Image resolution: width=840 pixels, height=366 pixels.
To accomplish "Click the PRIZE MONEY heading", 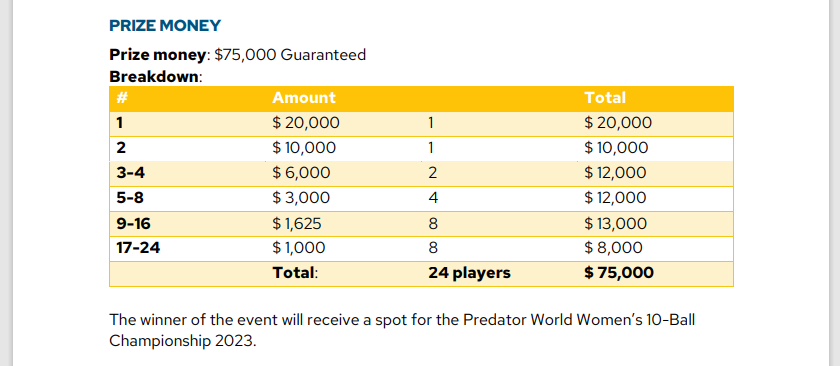I will (165, 26).
